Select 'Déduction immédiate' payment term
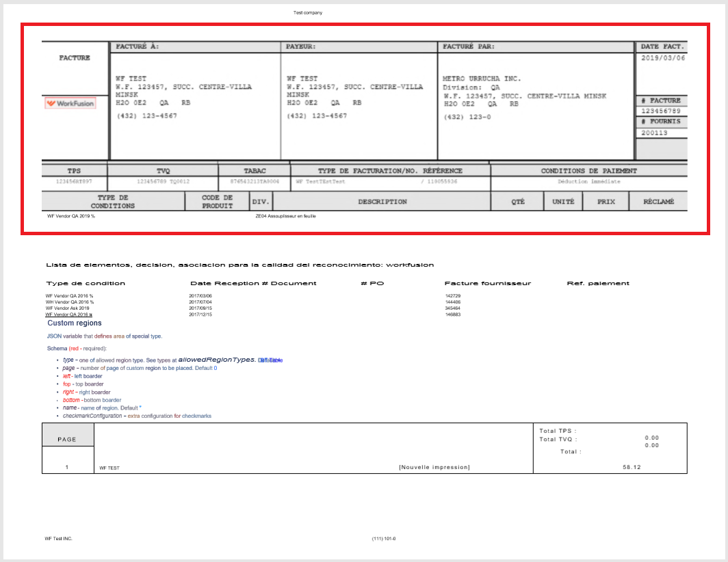This screenshot has width=728, height=562. coord(588,181)
